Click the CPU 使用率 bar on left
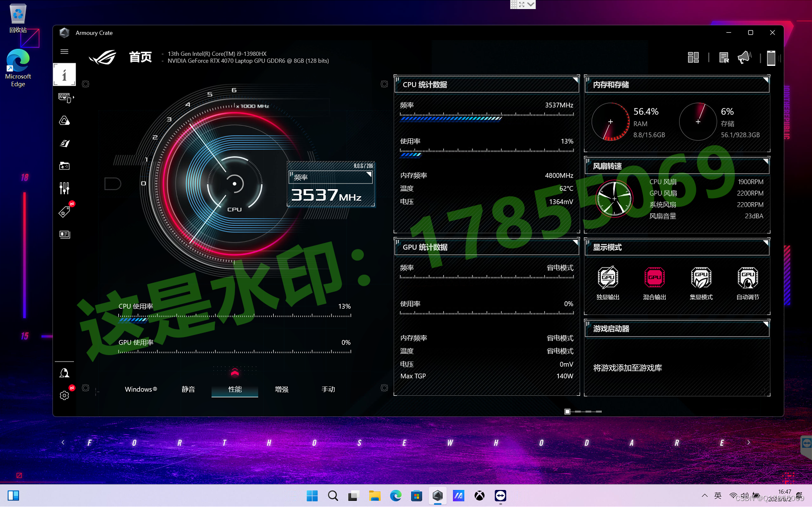Screen dimensions: 812x507 tap(234, 318)
